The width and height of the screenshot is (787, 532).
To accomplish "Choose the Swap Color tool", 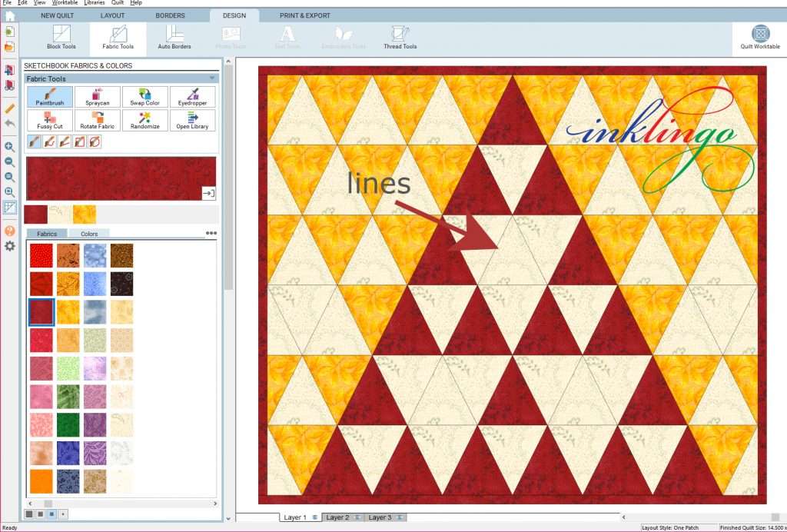I will (145, 97).
